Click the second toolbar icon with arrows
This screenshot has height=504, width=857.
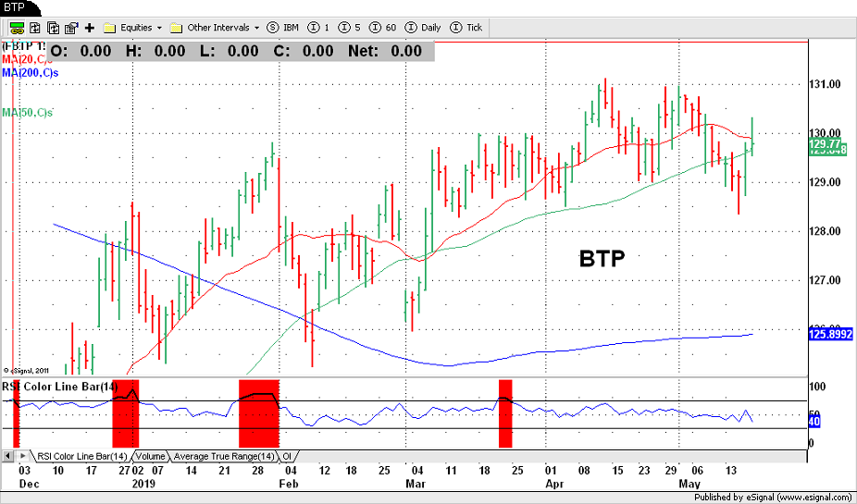tap(35, 28)
